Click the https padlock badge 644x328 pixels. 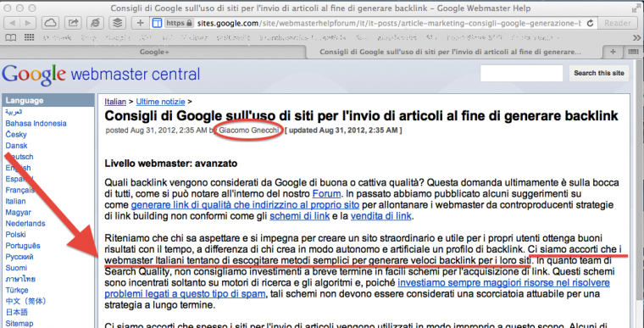coord(179,23)
